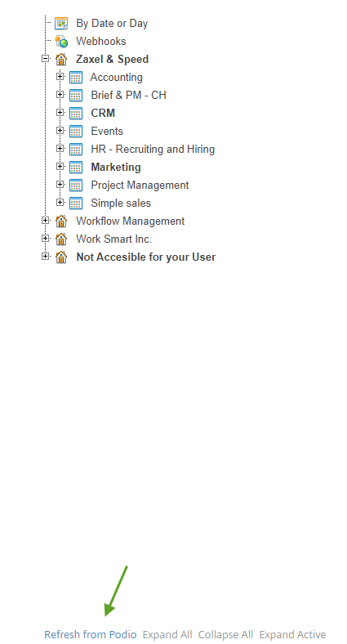Click the Marketing app grid icon
Viewport: 347px width, 644px height.
(x=76, y=168)
